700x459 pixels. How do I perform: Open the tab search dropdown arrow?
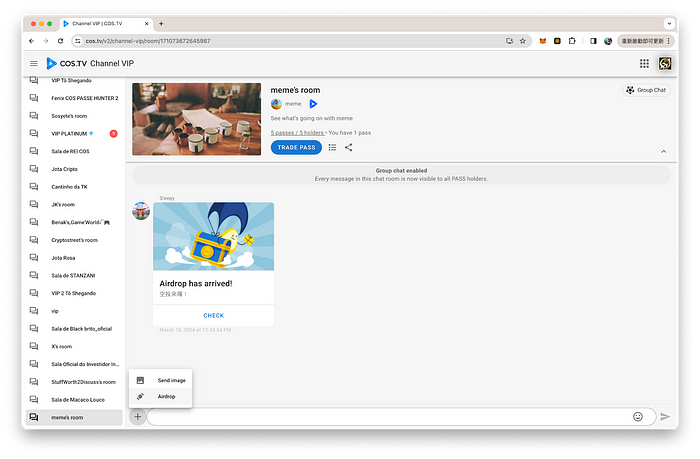(x=669, y=24)
